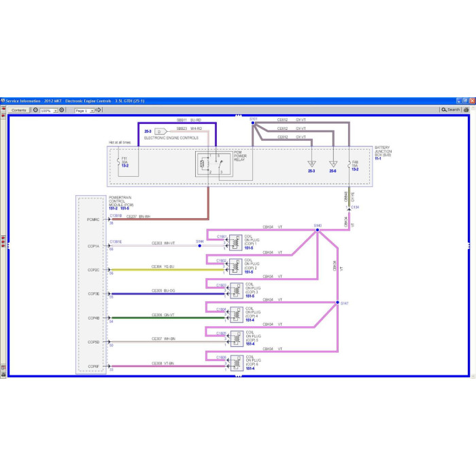Click the bottom edge page navigation arrows
This screenshot has height=476, width=476.
coord(238,376)
